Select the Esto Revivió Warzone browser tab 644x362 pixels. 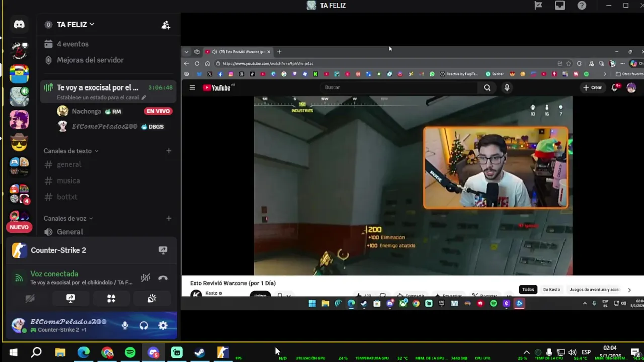click(x=238, y=52)
